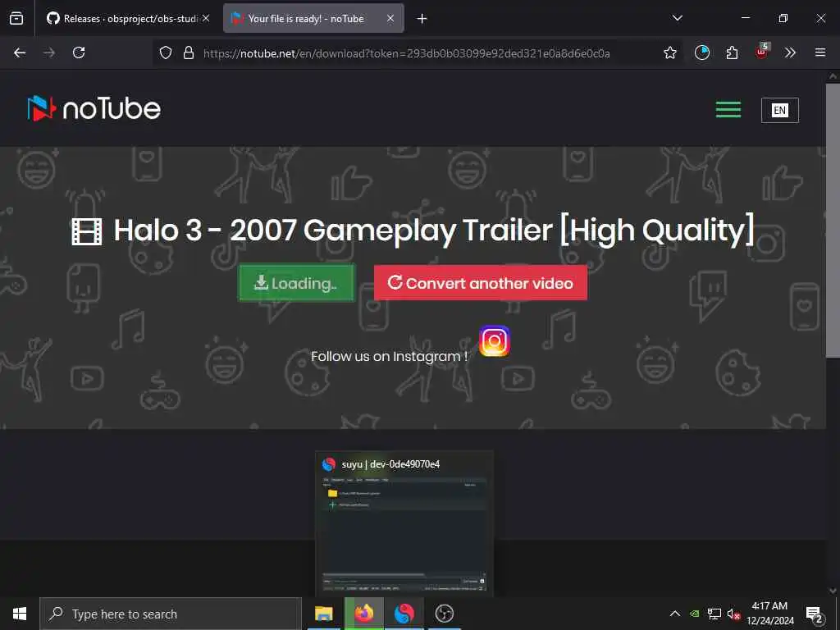
Task: Open File Explorer from taskbar
Action: point(323,614)
